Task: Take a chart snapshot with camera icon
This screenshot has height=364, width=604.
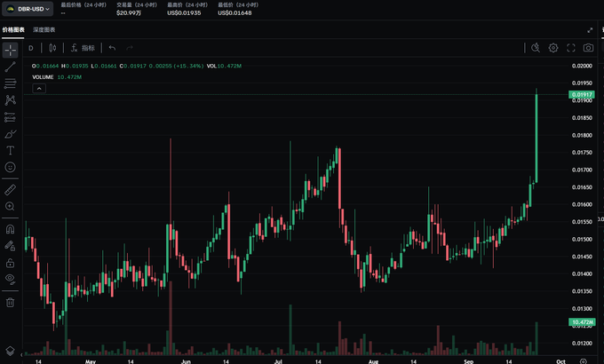Action: point(588,48)
